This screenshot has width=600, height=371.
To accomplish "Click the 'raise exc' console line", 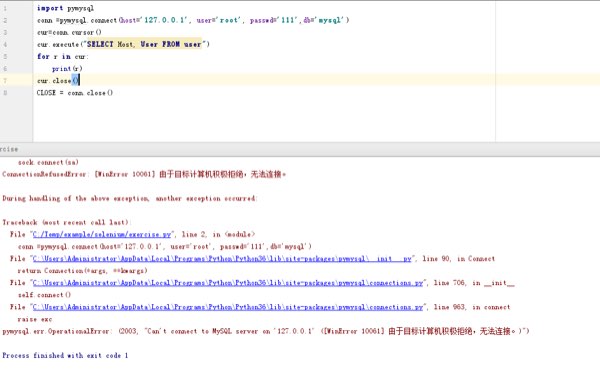I will click(35, 319).
